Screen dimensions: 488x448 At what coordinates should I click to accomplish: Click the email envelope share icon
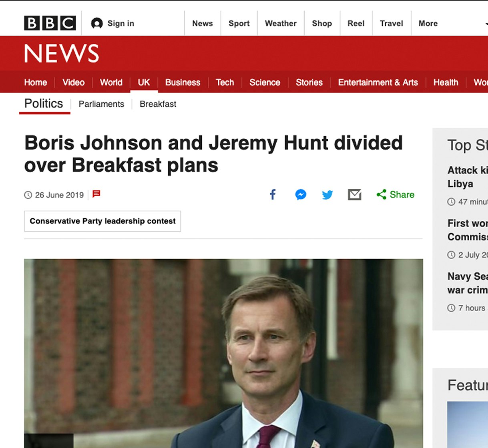pos(354,195)
